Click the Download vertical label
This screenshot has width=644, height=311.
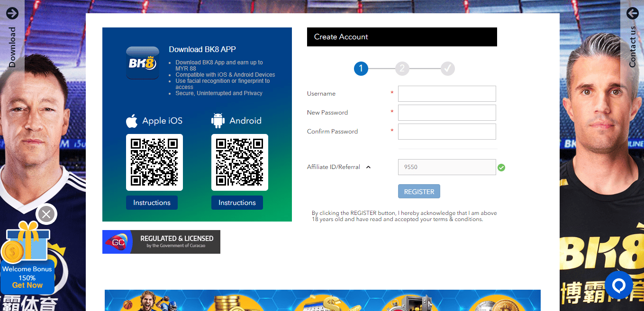point(12,47)
